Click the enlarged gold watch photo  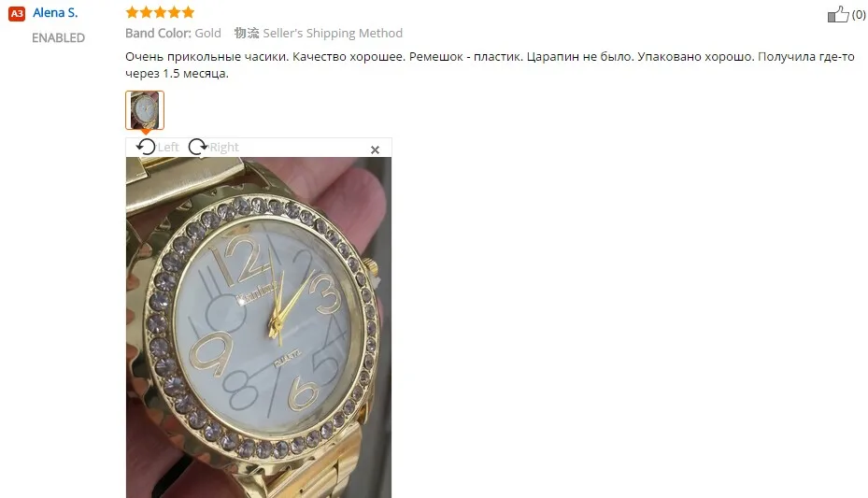point(259,328)
